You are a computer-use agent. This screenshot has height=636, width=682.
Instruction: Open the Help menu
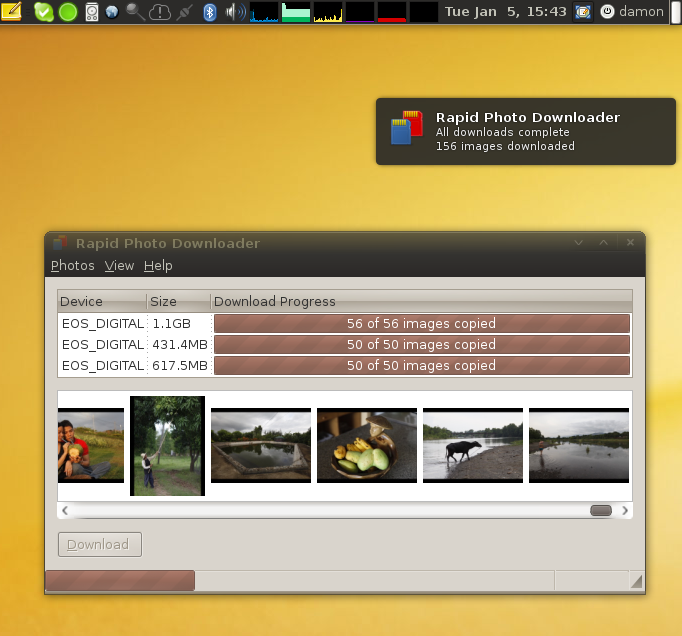158,265
